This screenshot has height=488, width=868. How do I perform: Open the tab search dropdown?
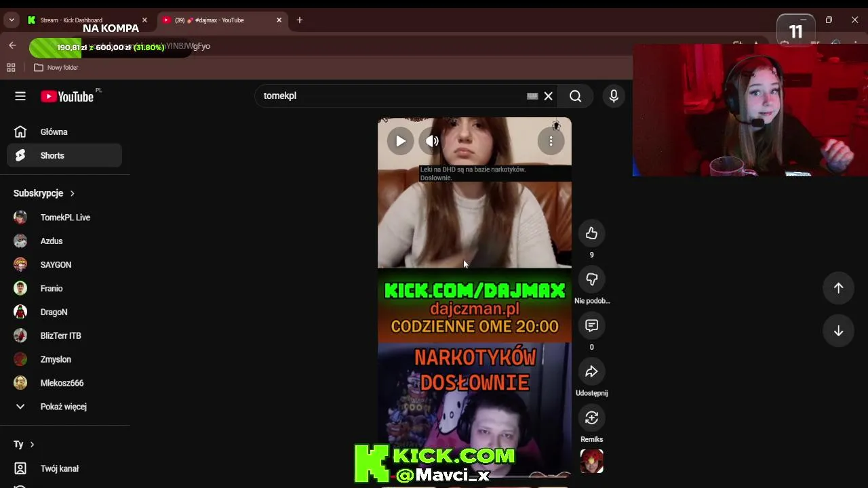[x=12, y=20]
